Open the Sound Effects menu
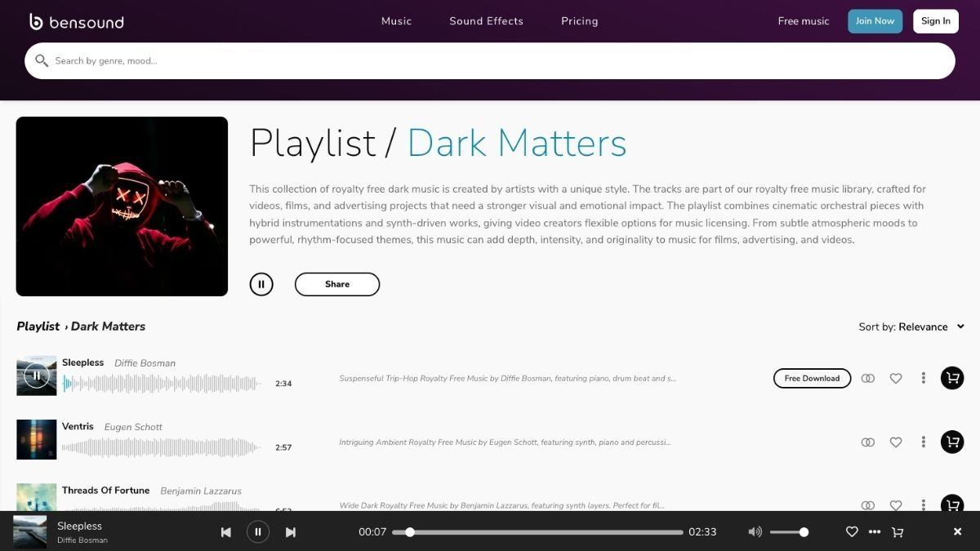This screenshot has width=980, height=551. tap(486, 21)
